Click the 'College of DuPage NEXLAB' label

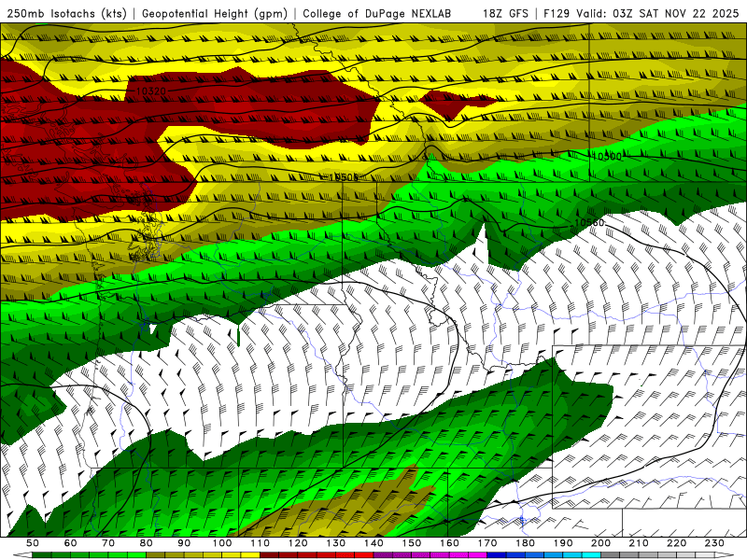point(377,13)
